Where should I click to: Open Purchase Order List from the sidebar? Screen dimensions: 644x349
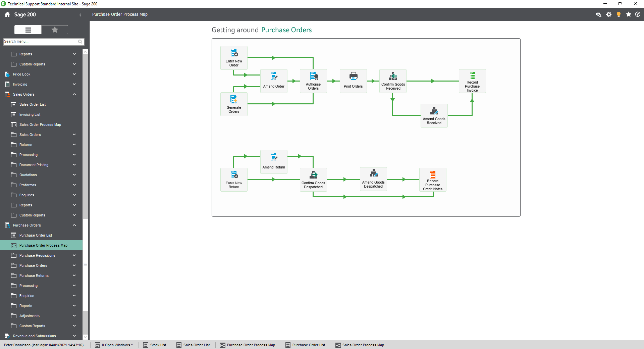(x=36, y=235)
